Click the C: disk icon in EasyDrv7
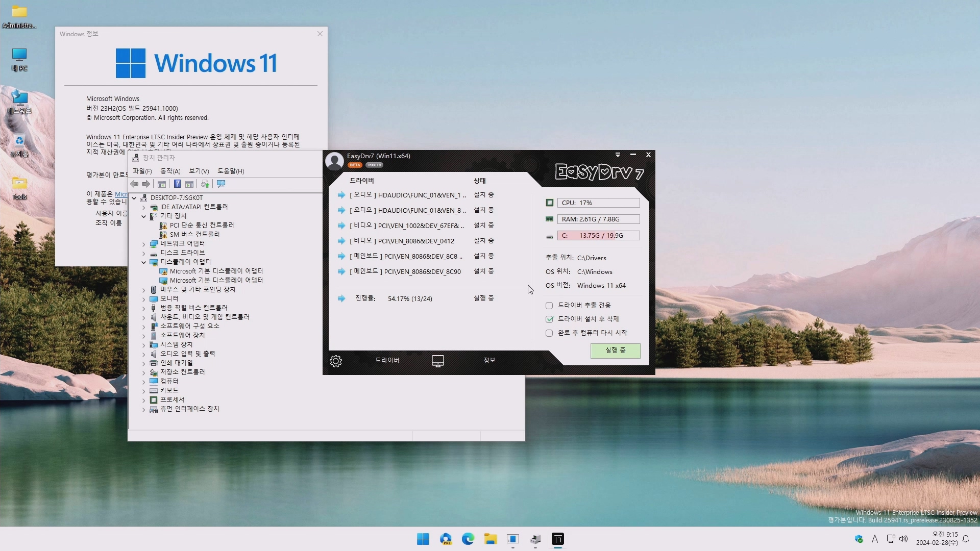This screenshot has height=551, width=980. click(550, 236)
